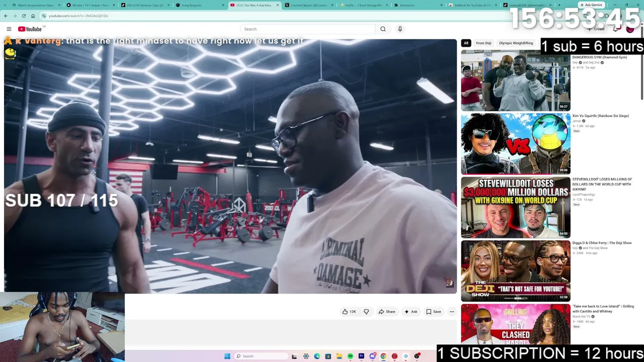The width and height of the screenshot is (644, 362).
Task: Like the video with the thumbs-up button
Action: [349, 312]
